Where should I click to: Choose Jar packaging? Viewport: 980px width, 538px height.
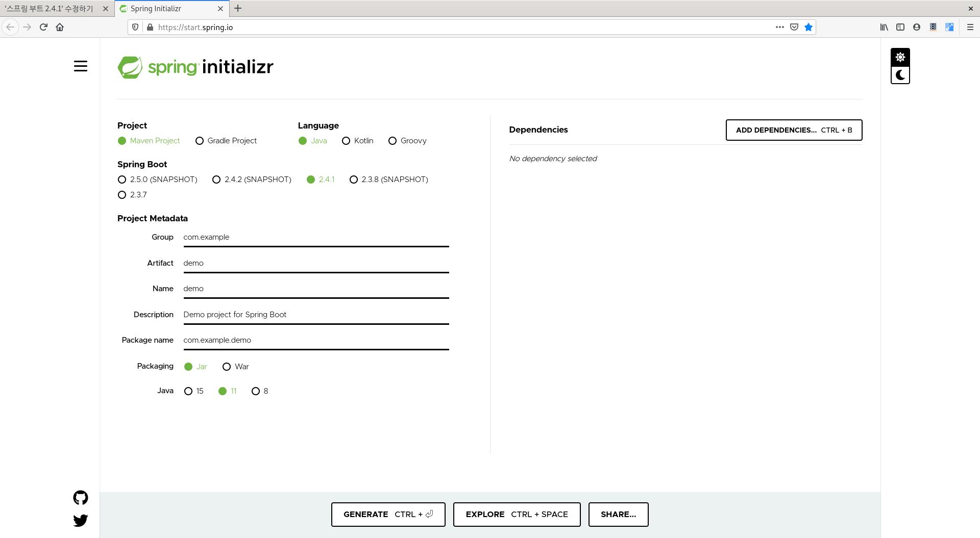pyautogui.click(x=195, y=367)
